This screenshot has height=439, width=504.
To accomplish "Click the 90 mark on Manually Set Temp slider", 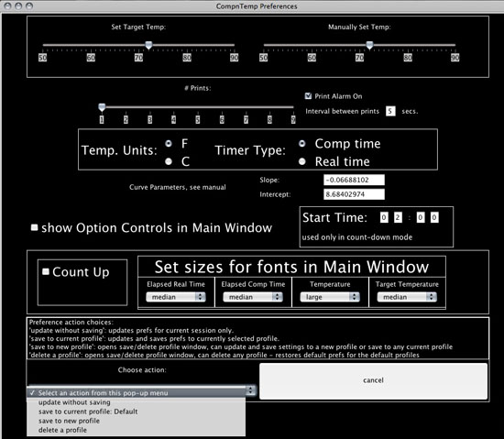I will click(x=455, y=58).
